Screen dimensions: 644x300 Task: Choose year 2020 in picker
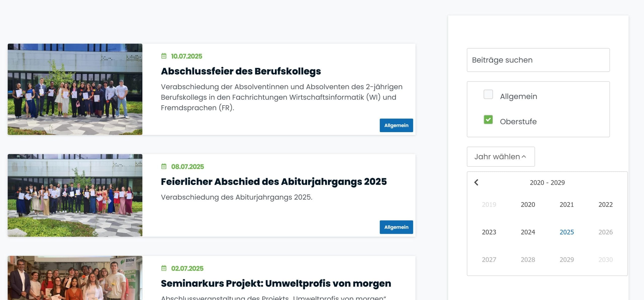pyautogui.click(x=528, y=205)
